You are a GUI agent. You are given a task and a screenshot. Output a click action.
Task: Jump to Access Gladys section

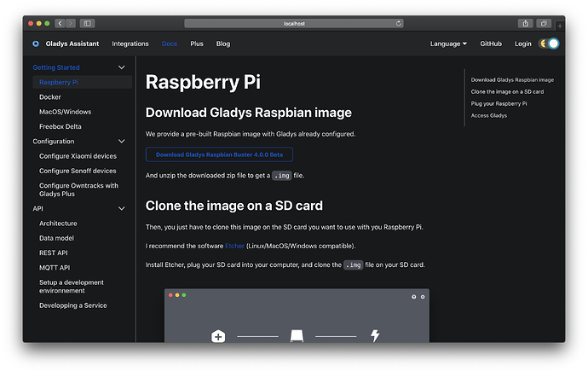point(489,116)
